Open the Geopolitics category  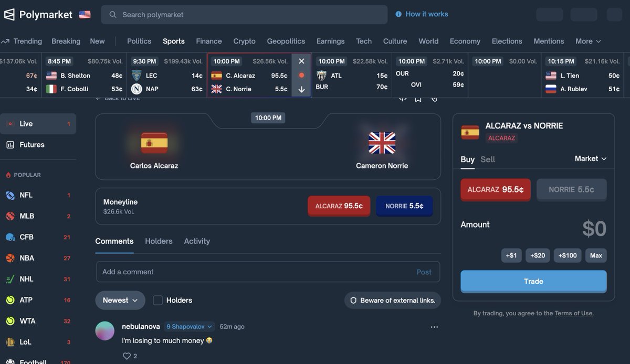(x=286, y=41)
